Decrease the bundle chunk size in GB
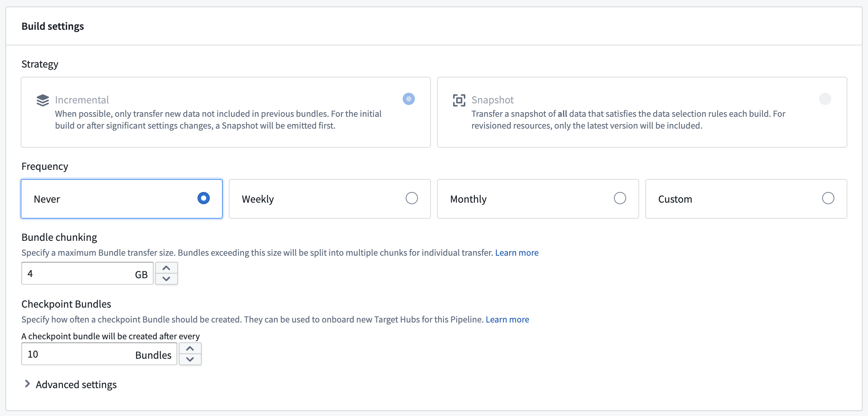Image resolution: width=868 pixels, height=416 pixels. (x=166, y=279)
